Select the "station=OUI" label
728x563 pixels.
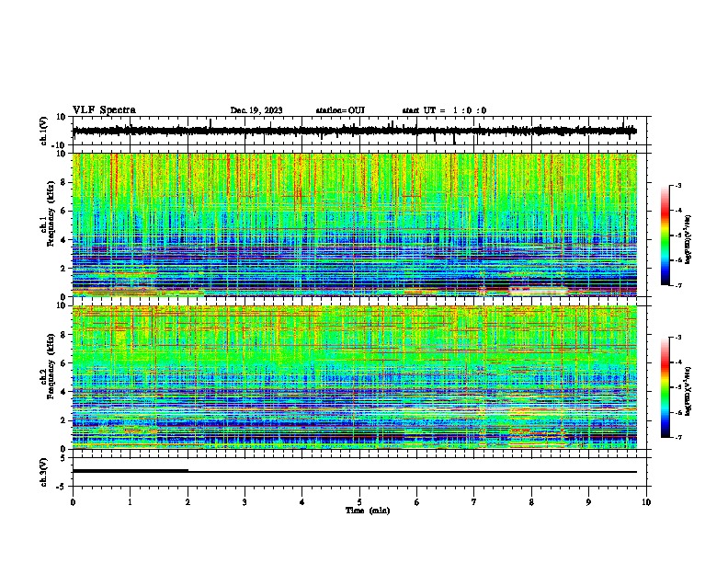tap(340, 110)
